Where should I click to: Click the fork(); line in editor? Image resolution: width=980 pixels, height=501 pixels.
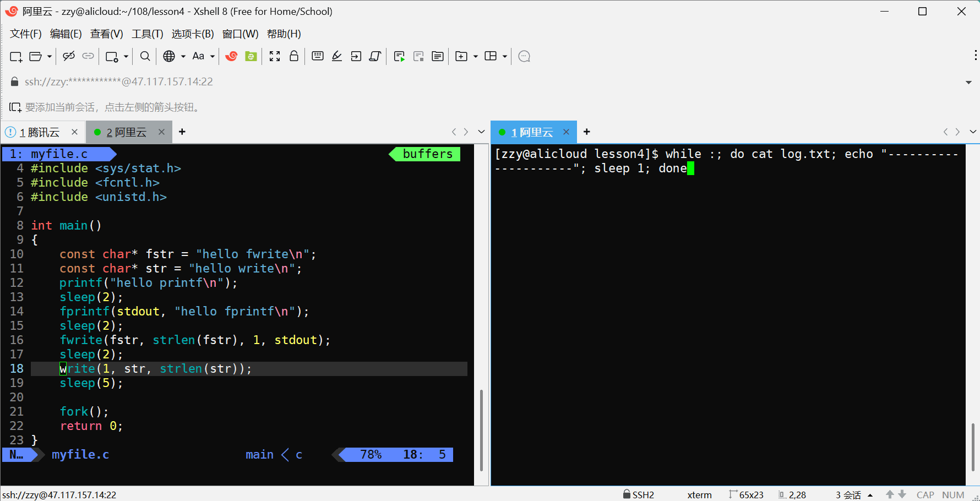pyautogui.click(x=84, y=412)
